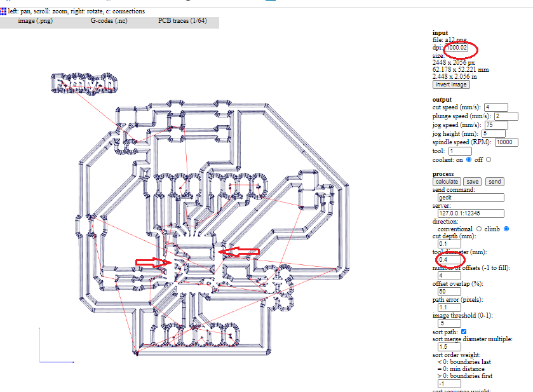Choose climb cut direction
The image size is (533, 392).
(x=506, y=229)
